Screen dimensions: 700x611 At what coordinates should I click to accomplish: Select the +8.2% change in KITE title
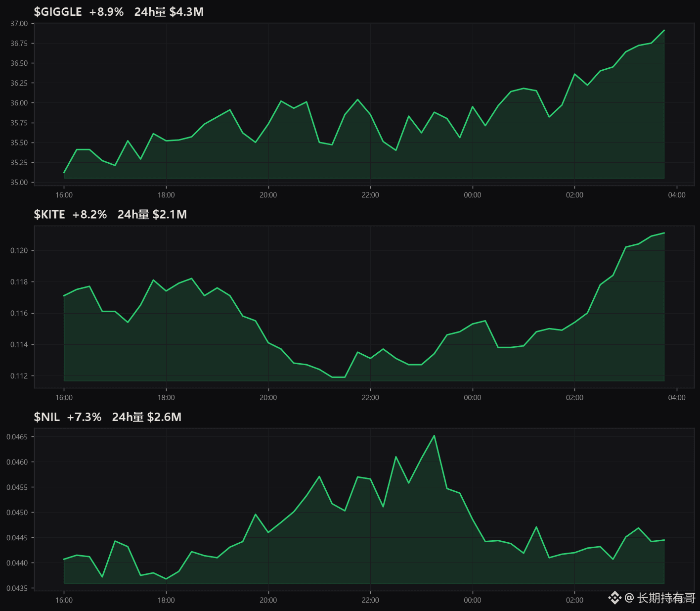(x=89, y=214)
